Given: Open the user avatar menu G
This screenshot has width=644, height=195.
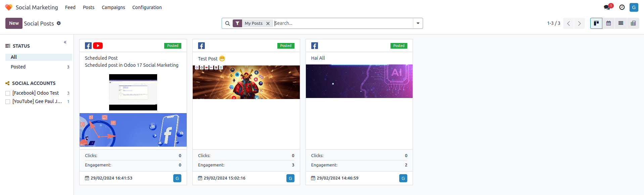Looking at the screenshot, I should point(634,7).
